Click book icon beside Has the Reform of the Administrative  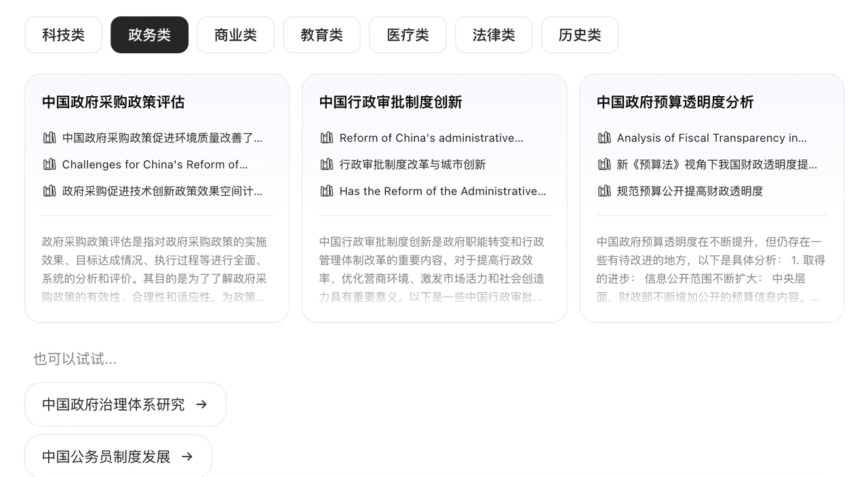[x=327, y=191]
